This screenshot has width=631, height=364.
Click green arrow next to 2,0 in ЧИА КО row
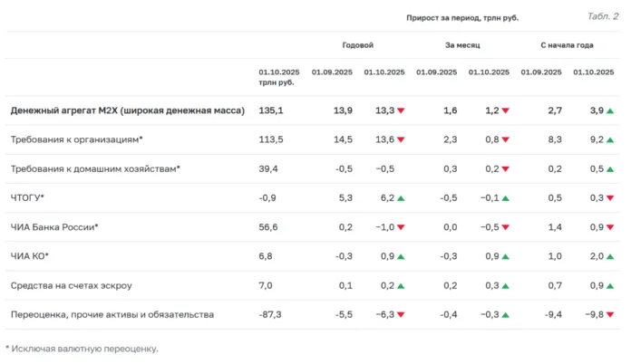(x=610, y=256)
